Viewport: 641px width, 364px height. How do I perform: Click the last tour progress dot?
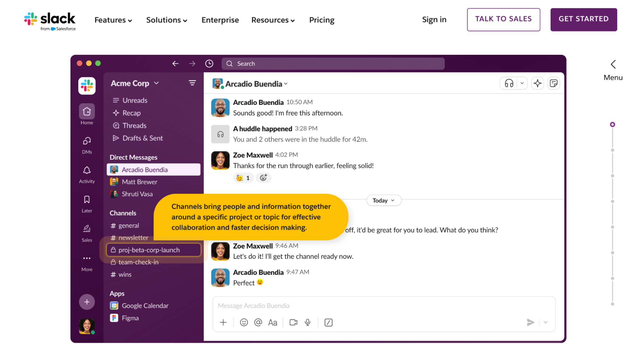coord(612,304)
